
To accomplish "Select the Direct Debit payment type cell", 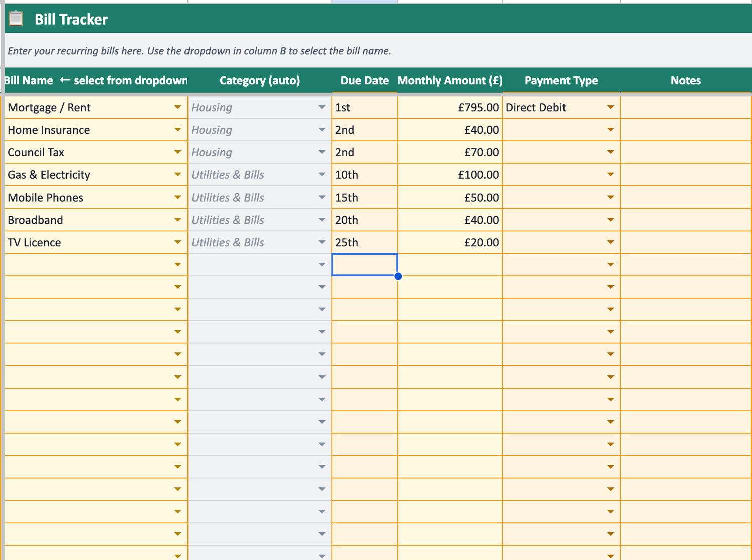I will coord(561,107).
